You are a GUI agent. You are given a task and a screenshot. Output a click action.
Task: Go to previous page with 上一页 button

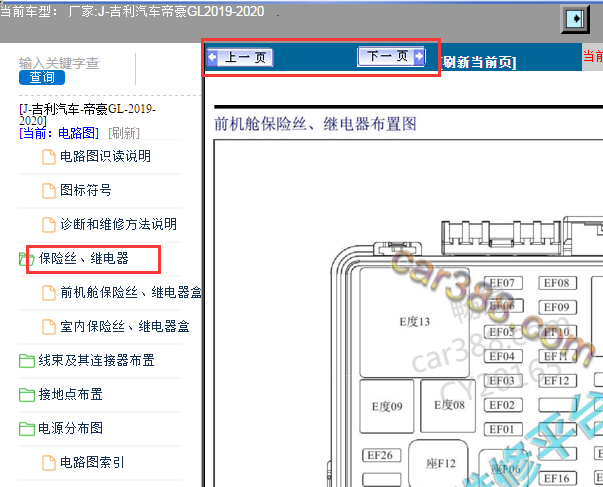240,58
